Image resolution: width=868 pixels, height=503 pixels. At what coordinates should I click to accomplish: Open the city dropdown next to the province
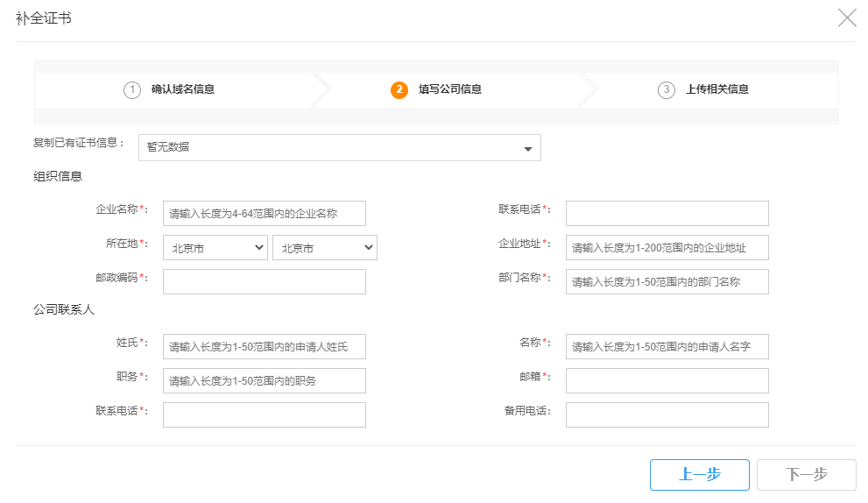pos(325,248)
